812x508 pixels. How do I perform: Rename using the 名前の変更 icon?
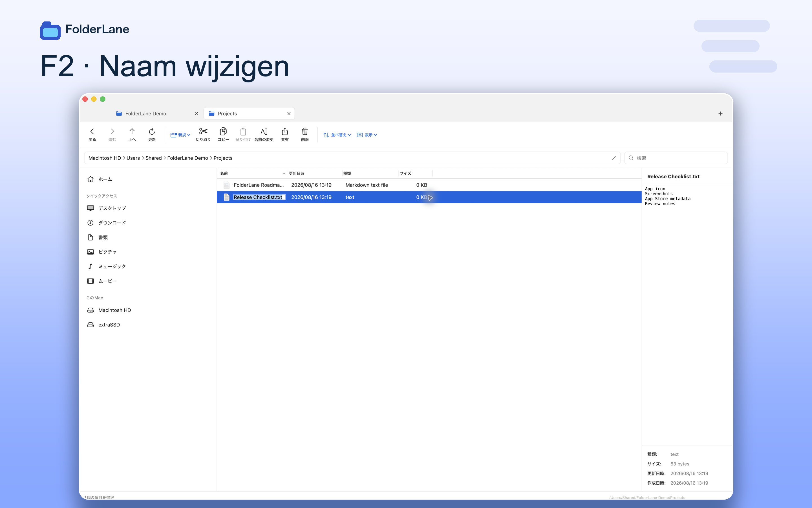coord(264,134)
